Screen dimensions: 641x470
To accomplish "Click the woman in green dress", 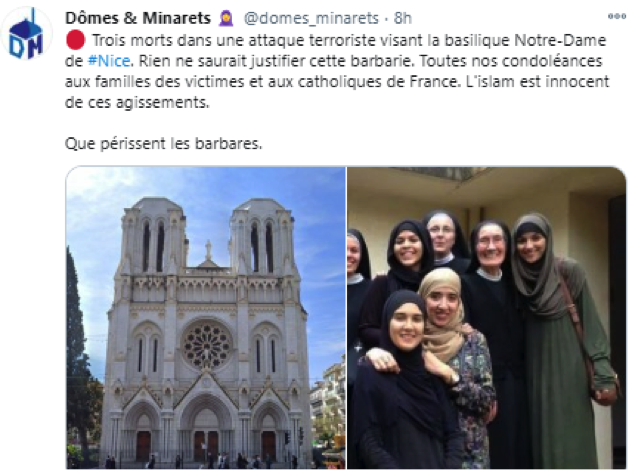I will (x=562, y=339).
